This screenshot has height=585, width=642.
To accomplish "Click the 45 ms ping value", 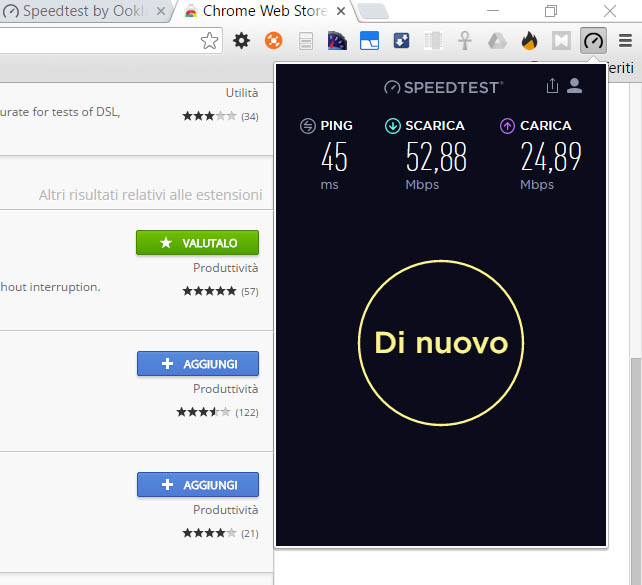I will (334, 157).
